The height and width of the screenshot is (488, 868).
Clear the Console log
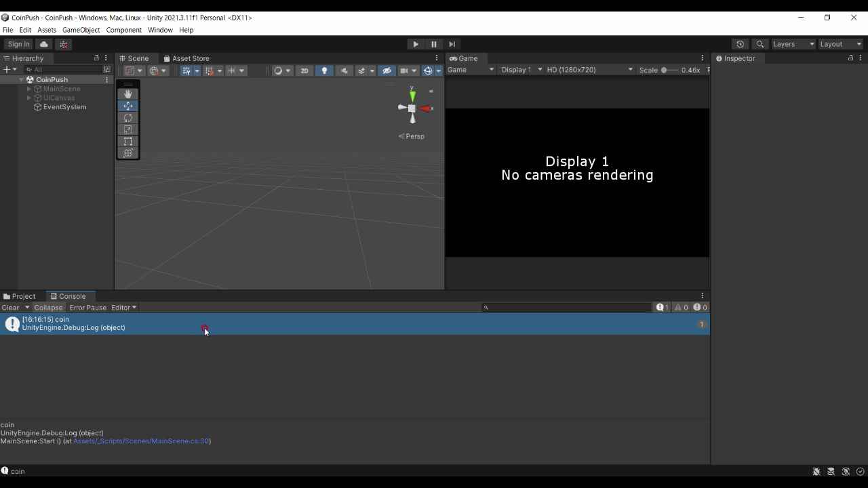[x=11, y=308]
